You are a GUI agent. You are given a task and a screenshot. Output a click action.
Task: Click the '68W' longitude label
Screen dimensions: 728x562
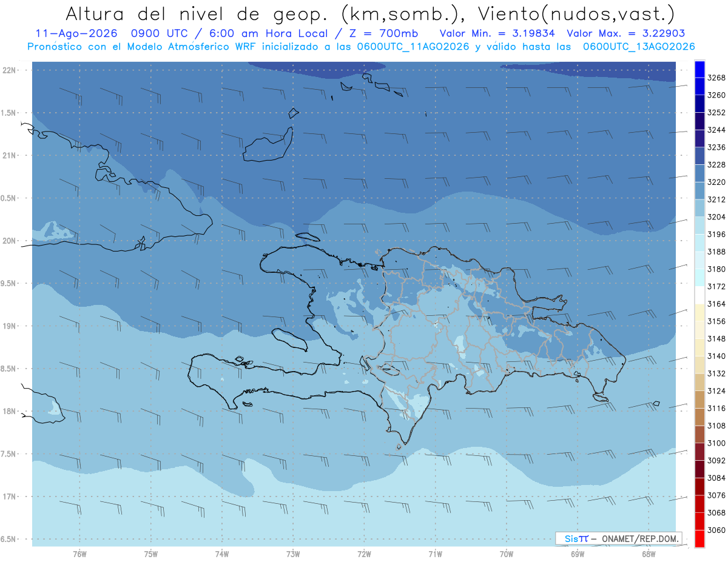point(649,554)
